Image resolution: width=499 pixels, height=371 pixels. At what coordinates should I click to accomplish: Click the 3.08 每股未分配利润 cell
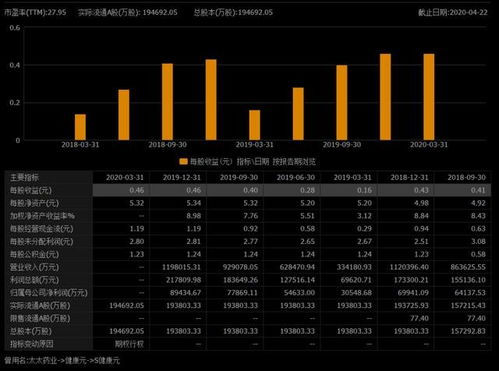coord(478,241)
